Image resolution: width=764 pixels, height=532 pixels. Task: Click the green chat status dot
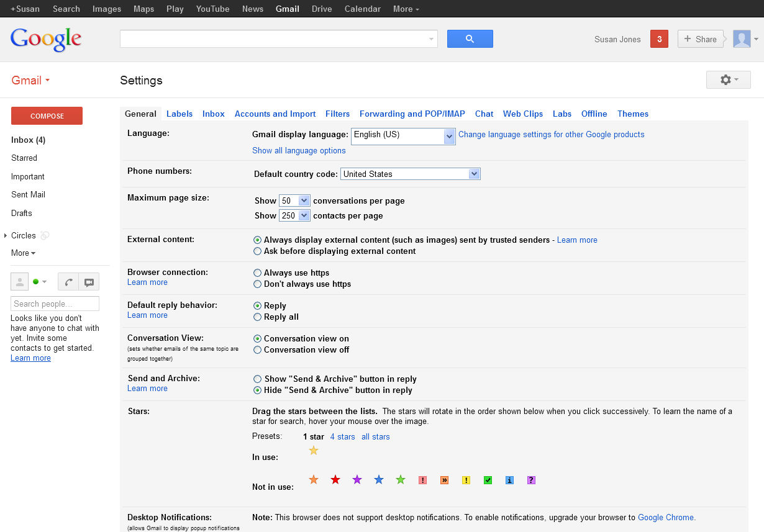36,282
